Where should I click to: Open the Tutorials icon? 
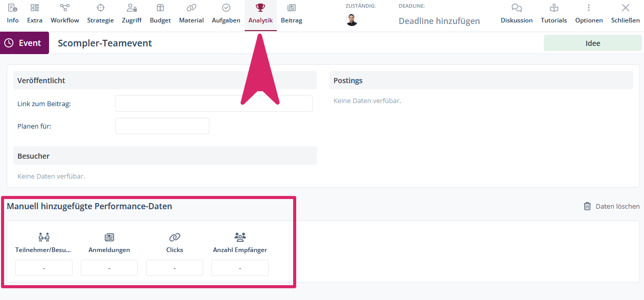pos(554,8)
